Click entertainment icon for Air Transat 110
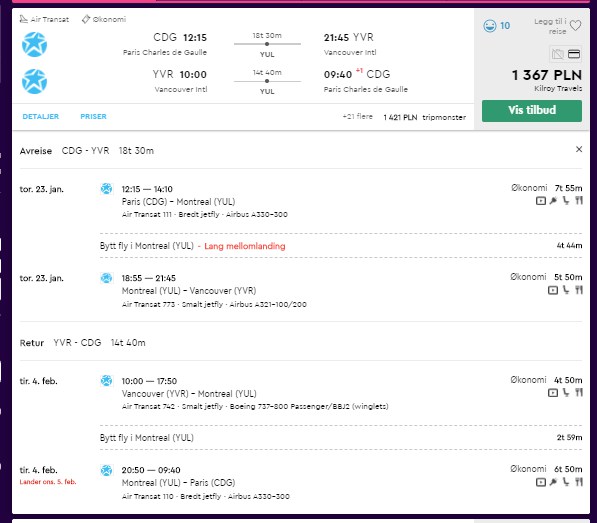Image resolution: width=597 pixels, height=523 pixels. [541, 482]
